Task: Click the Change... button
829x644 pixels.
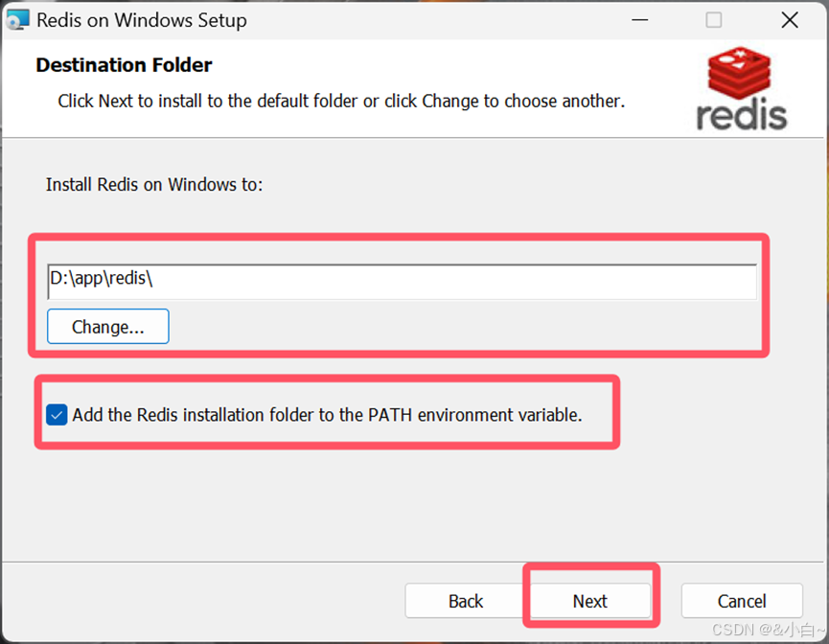Action: pyautogui.click(x=108, y=326)
